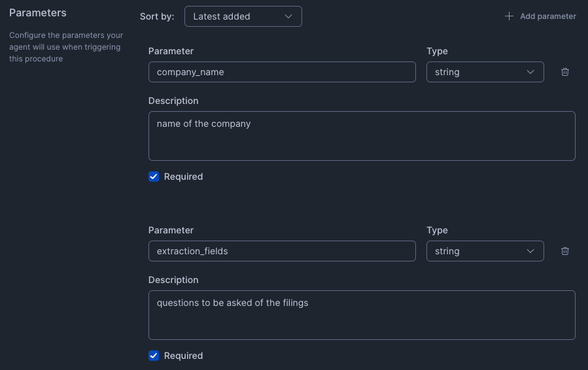Open the string Type dropdown for extraction_fields
Image resolution: width=588 pixels, height=370 pixels.
tap(484, 251)
